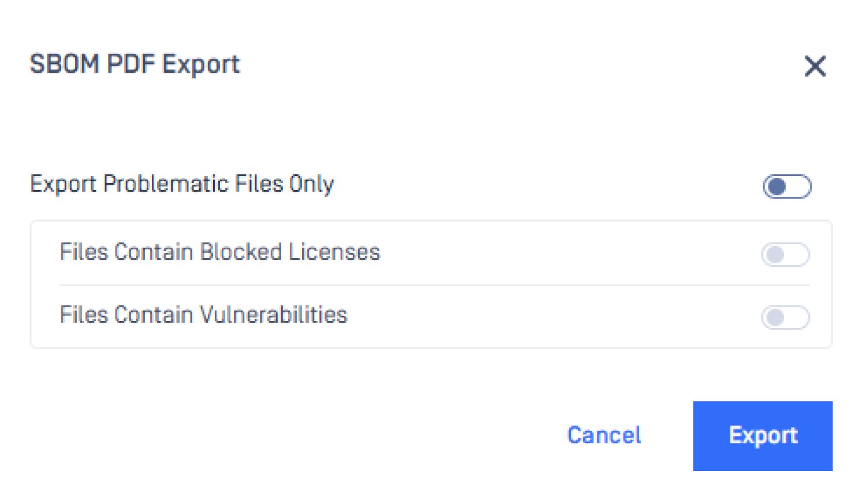
Task: Click the "Export Problematic Files Only" label
Action: 182,184
